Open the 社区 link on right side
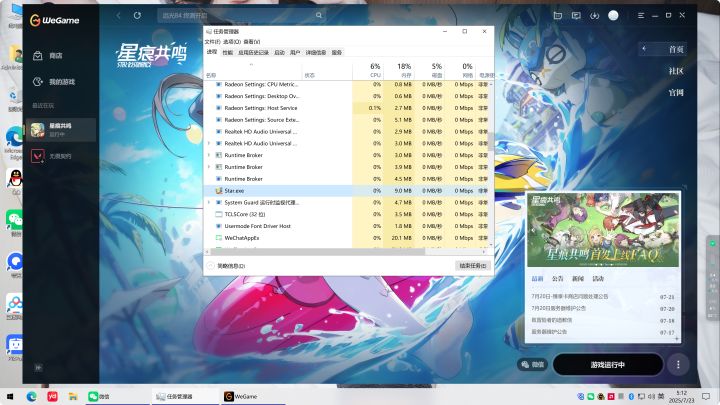The image size is (720, 405). point(676,71)
